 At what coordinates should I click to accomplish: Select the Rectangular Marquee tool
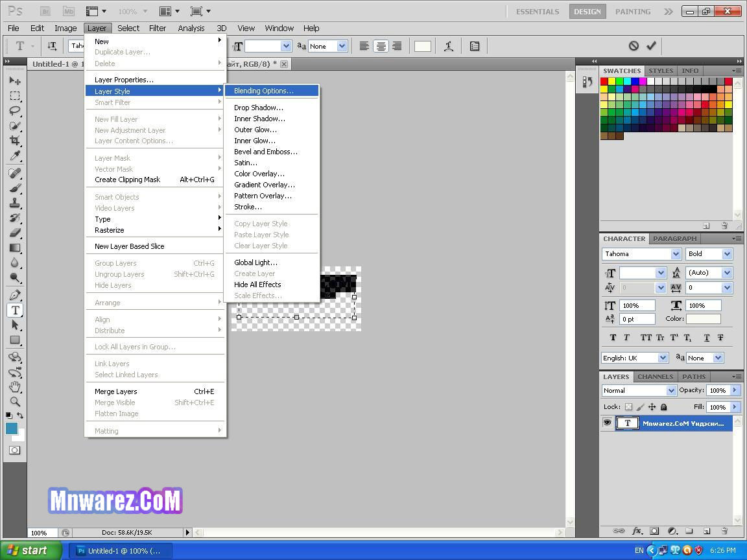(15, 96)
